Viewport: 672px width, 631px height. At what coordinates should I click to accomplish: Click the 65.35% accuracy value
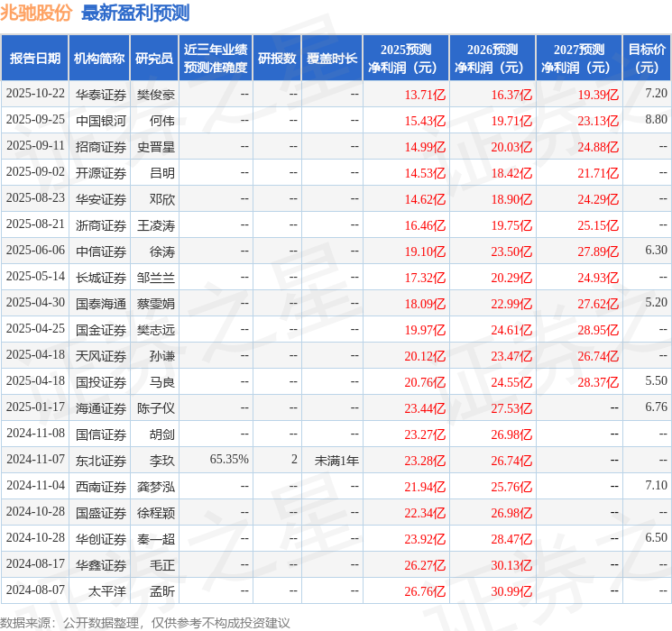(x=229, y=459)
